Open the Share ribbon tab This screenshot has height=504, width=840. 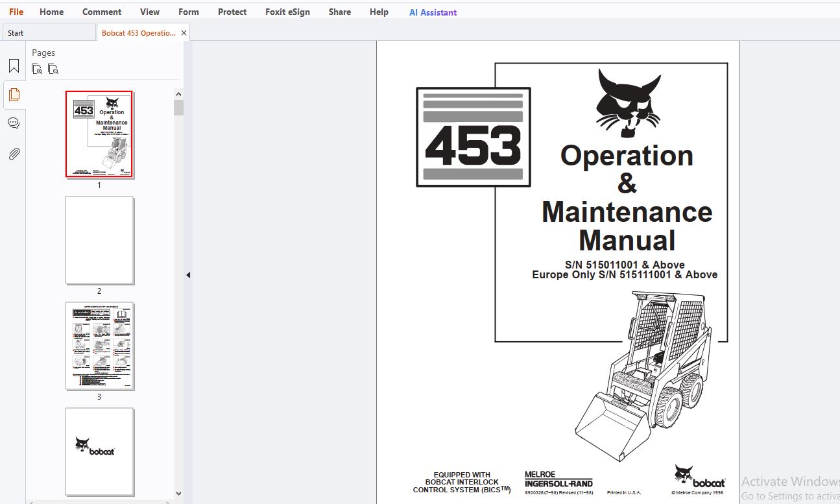(340, 12)
